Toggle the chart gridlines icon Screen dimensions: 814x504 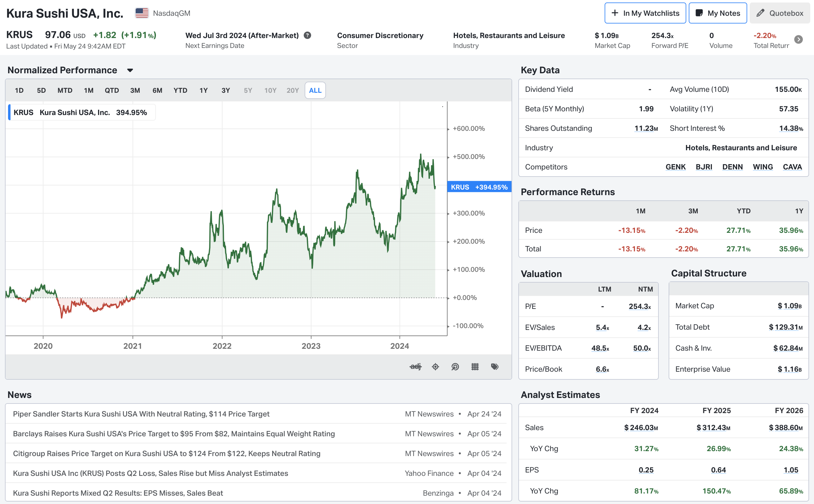click(x=475, y=367)
